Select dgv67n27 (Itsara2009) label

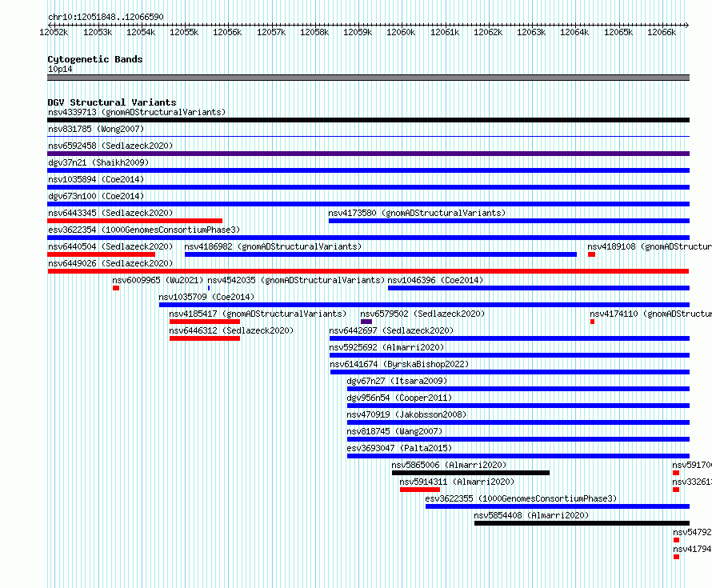397,381
